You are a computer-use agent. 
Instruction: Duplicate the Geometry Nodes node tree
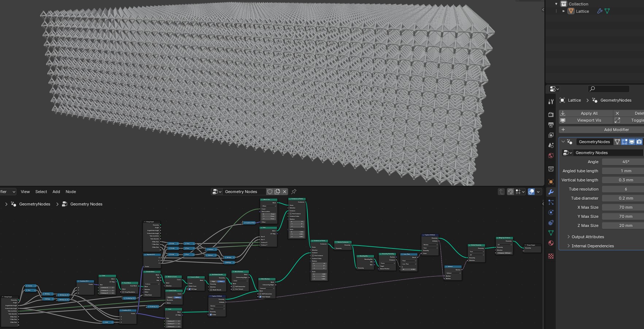tap(277, 192)
